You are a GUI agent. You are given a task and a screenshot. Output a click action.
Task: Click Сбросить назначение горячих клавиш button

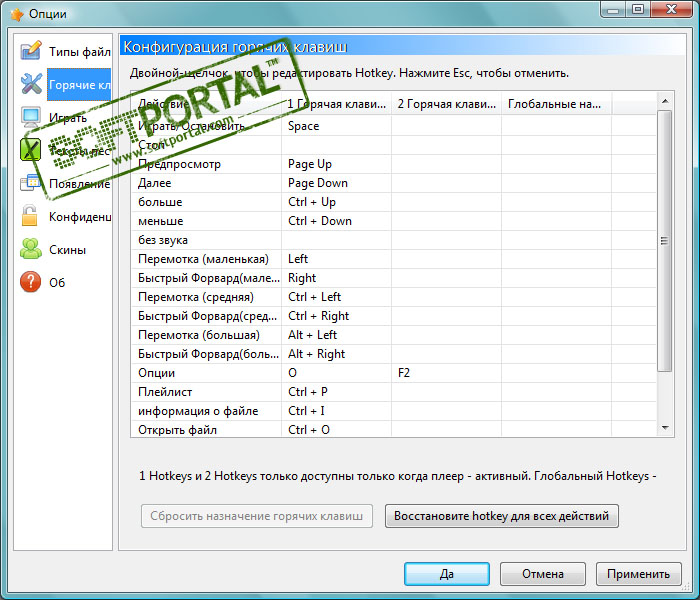257,516
